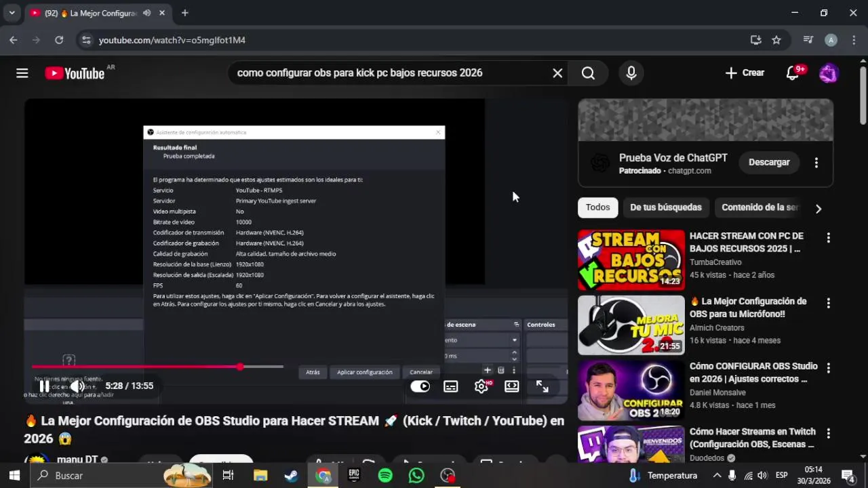Open OBS Studio from the taskbar
The width and height of the screenshot is (868, 488).
448,476
